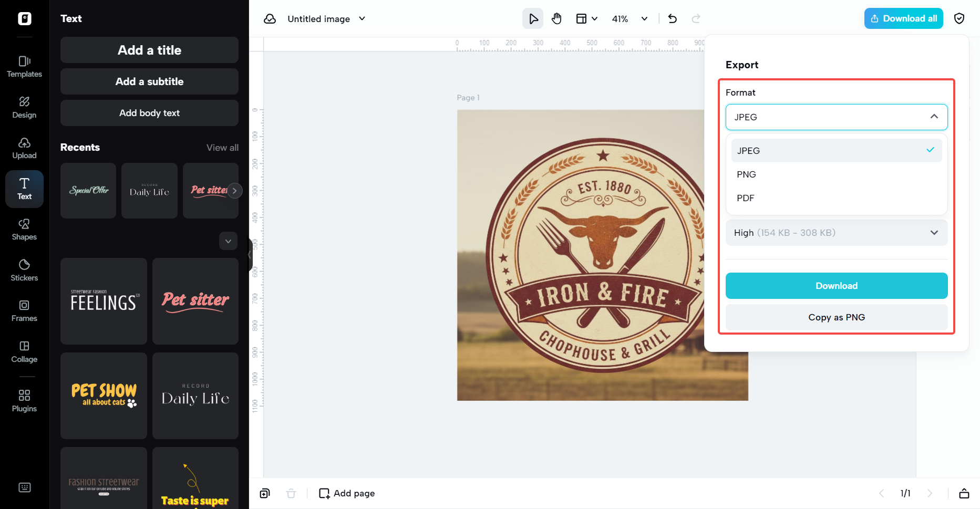Screen dimensions: 980x509
Task: Click the Download all button
Action: (x=904, y=18)
